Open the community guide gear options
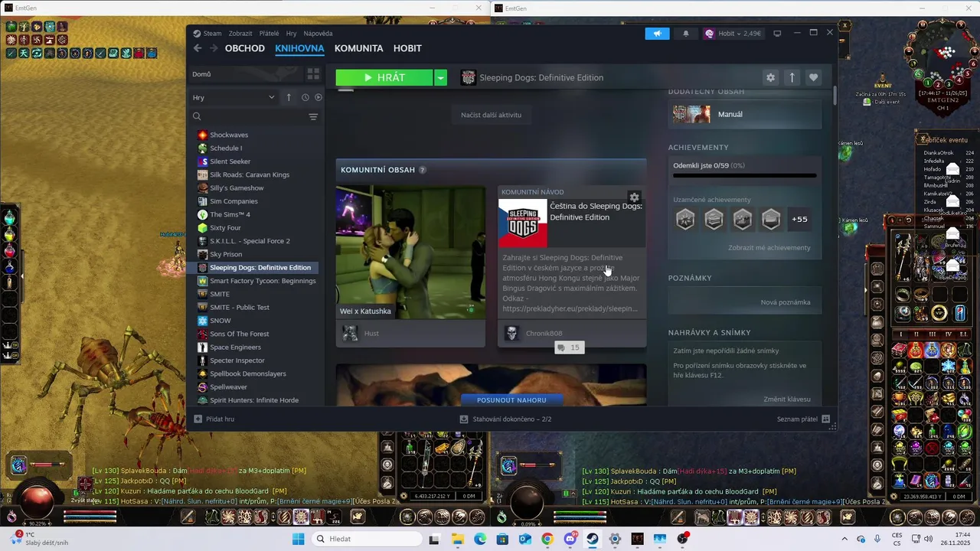This screenshot has width=980, height=551. (634, 197)
